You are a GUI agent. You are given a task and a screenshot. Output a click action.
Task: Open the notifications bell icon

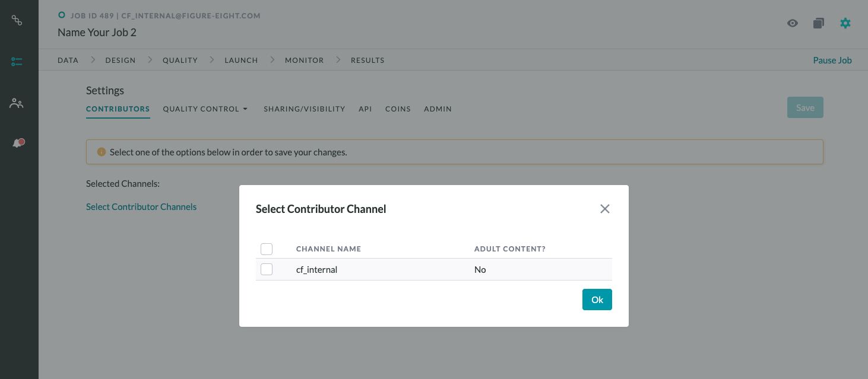coord(18,143)
